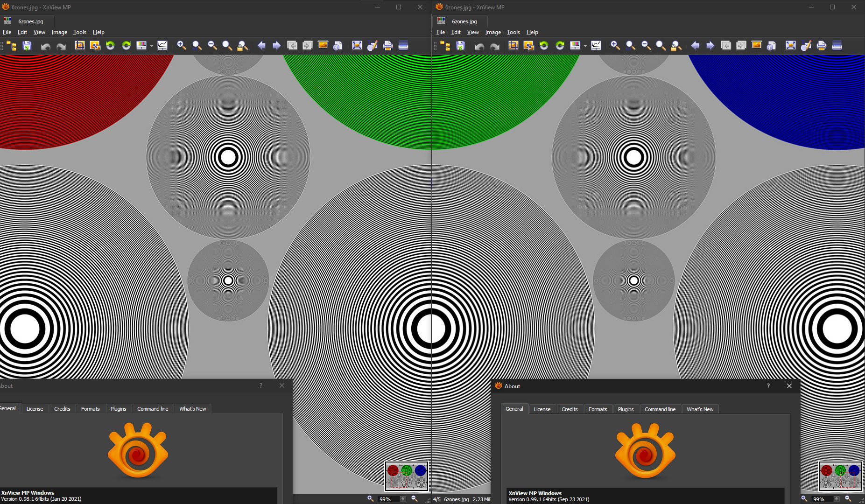Click Fullscreen icon in right window toolbar
Screen dimensions: 865x504
(x=790, y=45)
